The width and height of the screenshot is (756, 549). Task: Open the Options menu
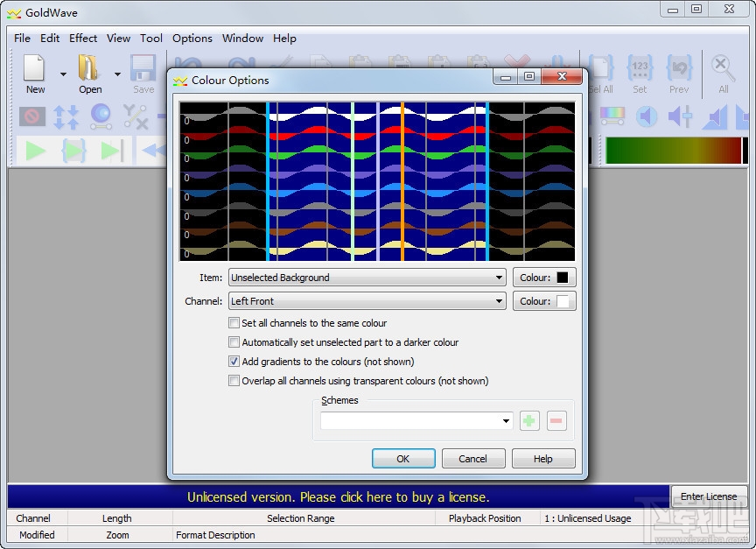tap(192, 38)
